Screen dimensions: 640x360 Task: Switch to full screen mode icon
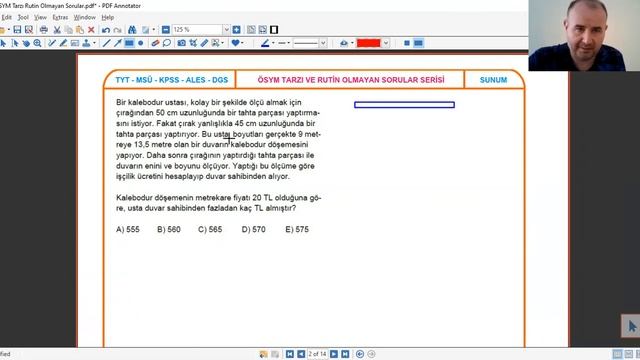point(274,30)
